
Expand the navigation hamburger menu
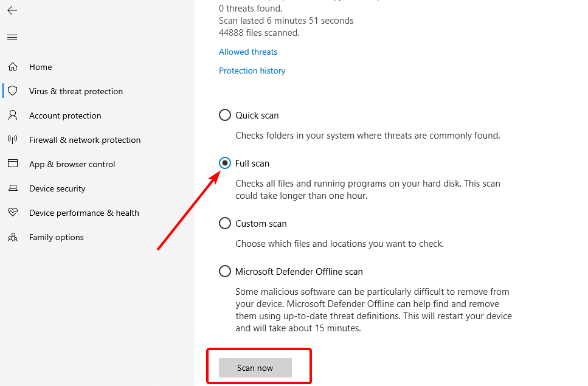tap(12, 37)
